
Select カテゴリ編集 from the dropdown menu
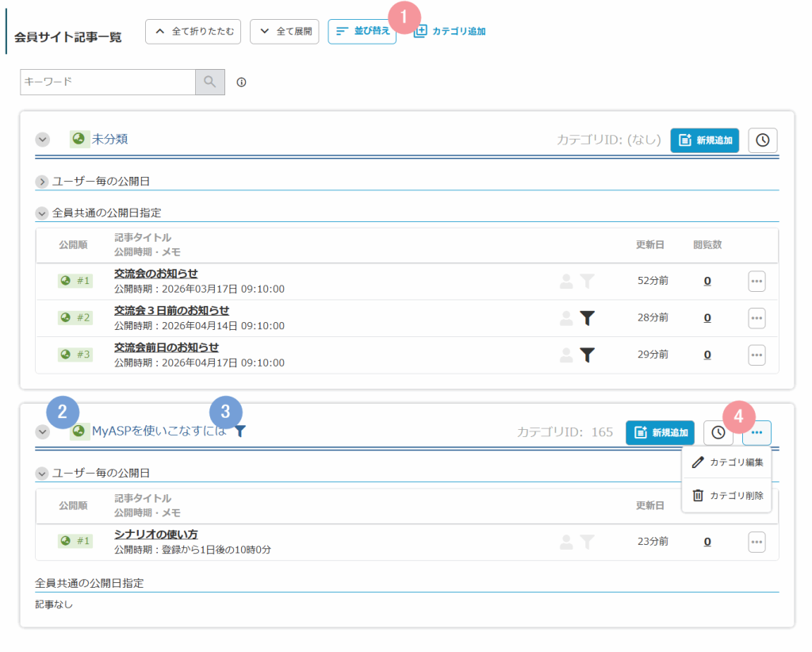pyautogui.click(x=727, y=462)
